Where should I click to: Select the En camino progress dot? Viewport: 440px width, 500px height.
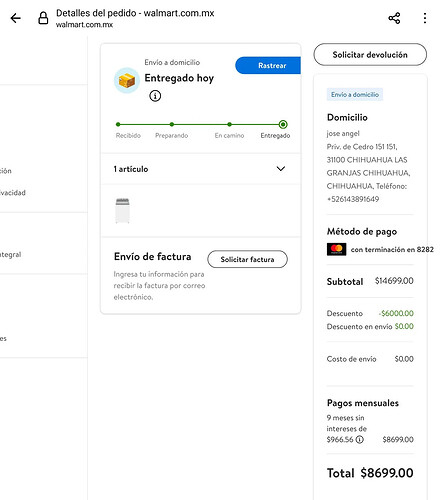click(229, 124)
